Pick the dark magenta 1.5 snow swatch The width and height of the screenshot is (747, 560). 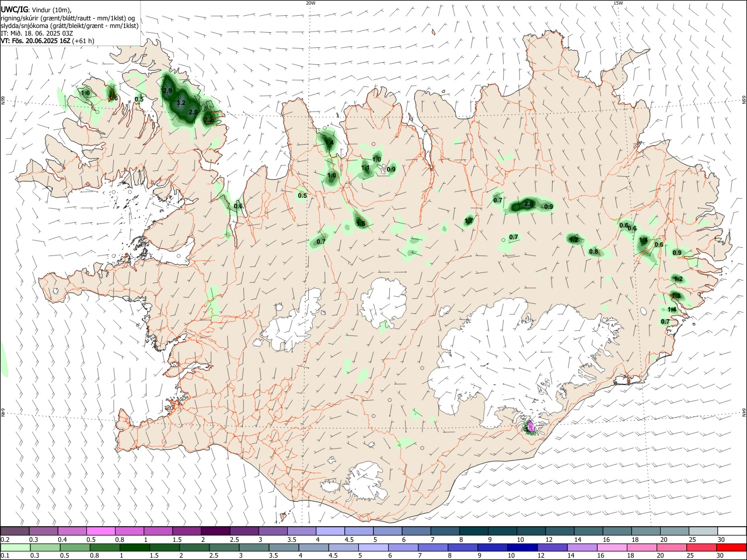coord(186,531)
